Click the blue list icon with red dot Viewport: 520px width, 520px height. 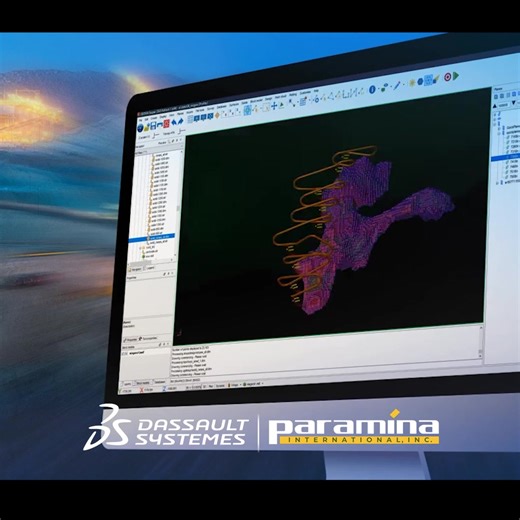(303, 101)
